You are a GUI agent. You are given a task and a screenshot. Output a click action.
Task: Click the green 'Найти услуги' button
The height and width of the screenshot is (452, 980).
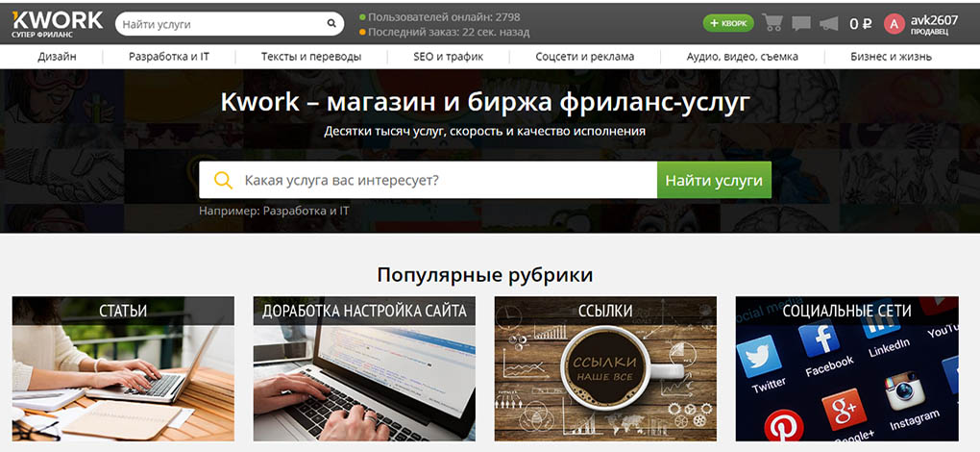coord(714,180)
